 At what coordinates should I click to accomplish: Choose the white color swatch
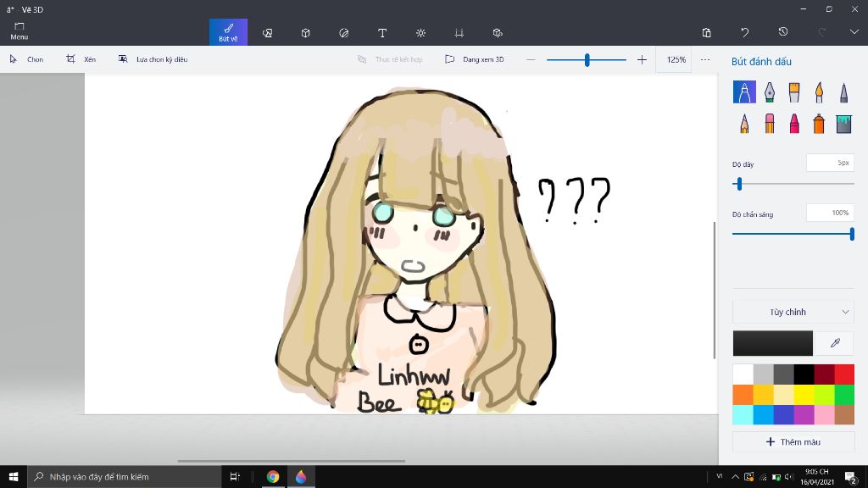[x=743, y=374]
